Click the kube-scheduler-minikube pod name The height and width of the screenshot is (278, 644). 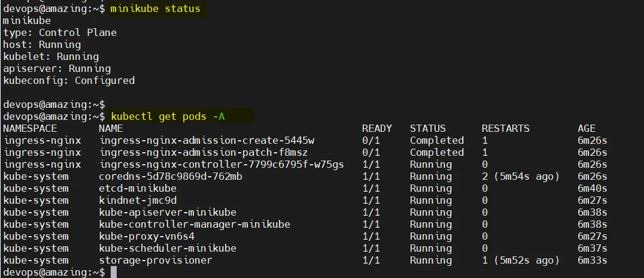[168, 249]
